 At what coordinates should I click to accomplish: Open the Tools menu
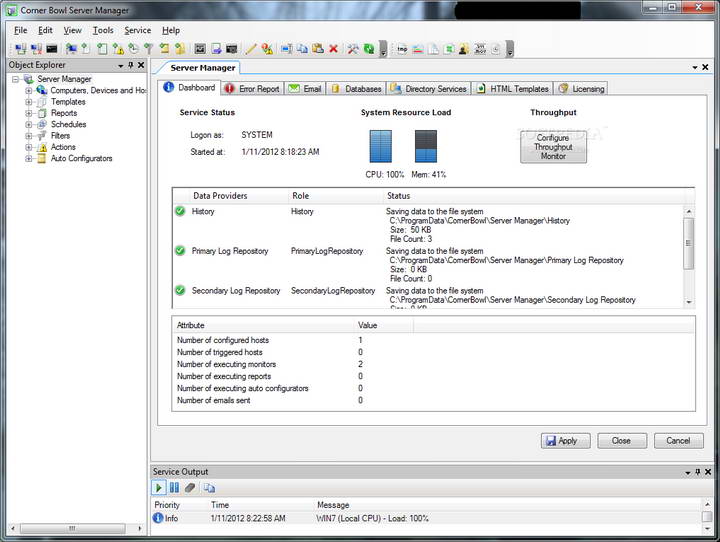click(103, 30)
